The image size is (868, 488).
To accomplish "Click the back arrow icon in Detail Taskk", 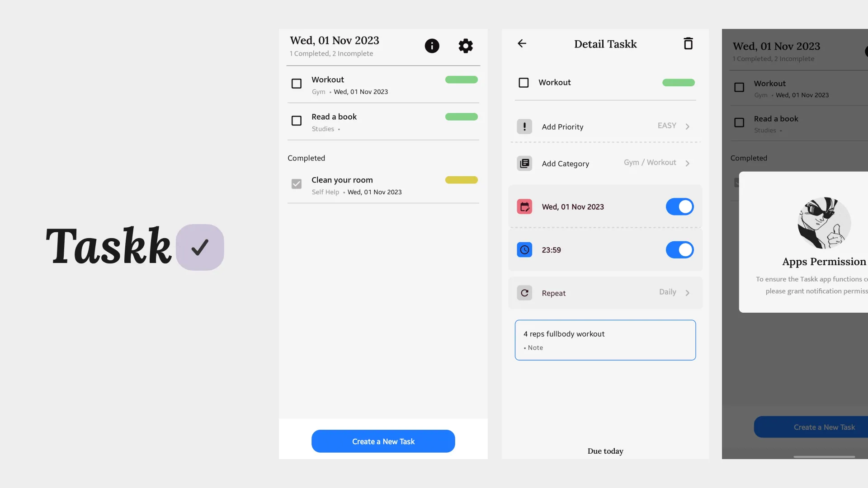I will pos(522,43).
